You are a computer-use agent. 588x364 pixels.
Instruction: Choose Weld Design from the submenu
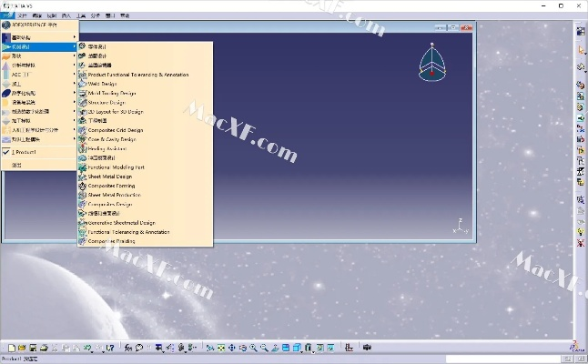click(103, 84)
